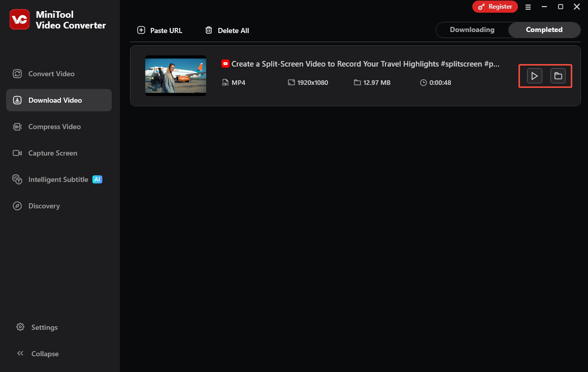Viewport: 588px width, 372px height.
Task: Stay on the Completed tab
Action: tap(544, 29)
